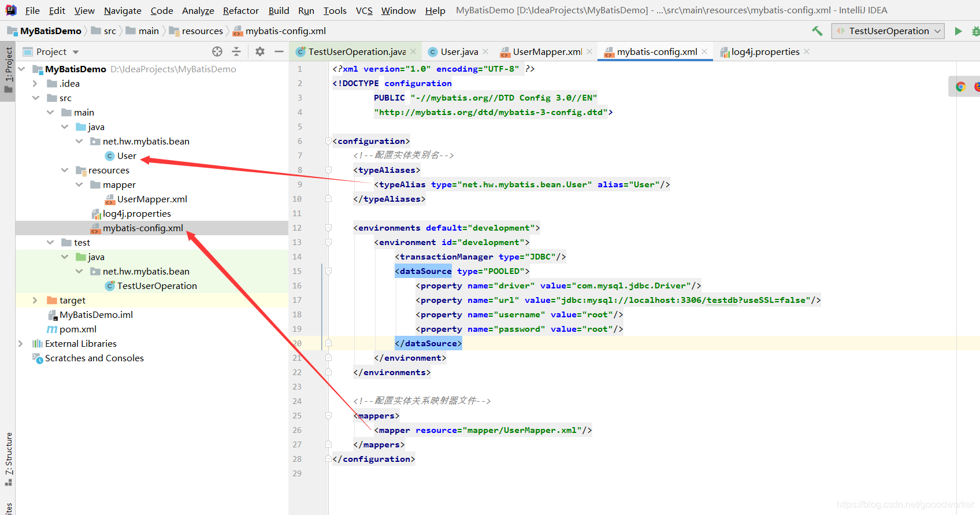Click the 1: Project side tool button
The height and width of the screenshot is (515, 980).
pos(8,71)
